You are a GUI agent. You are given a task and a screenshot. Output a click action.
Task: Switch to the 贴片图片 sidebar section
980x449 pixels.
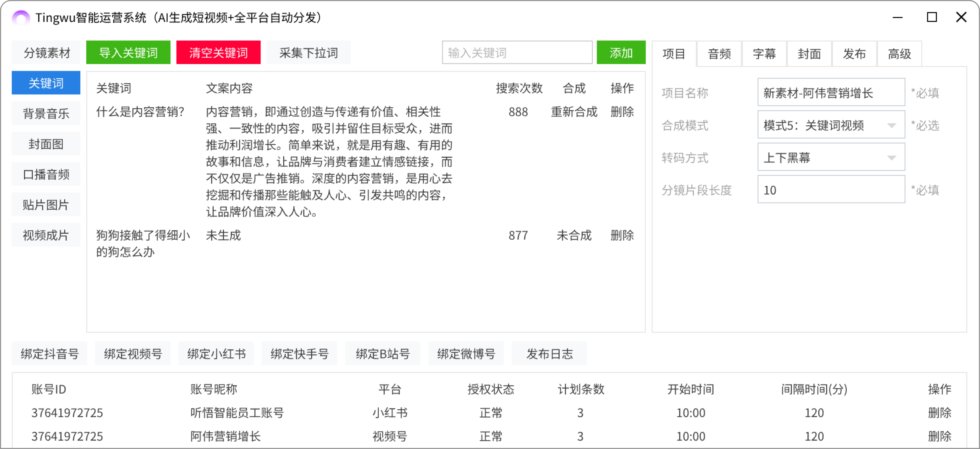click(x=46, y=205)
